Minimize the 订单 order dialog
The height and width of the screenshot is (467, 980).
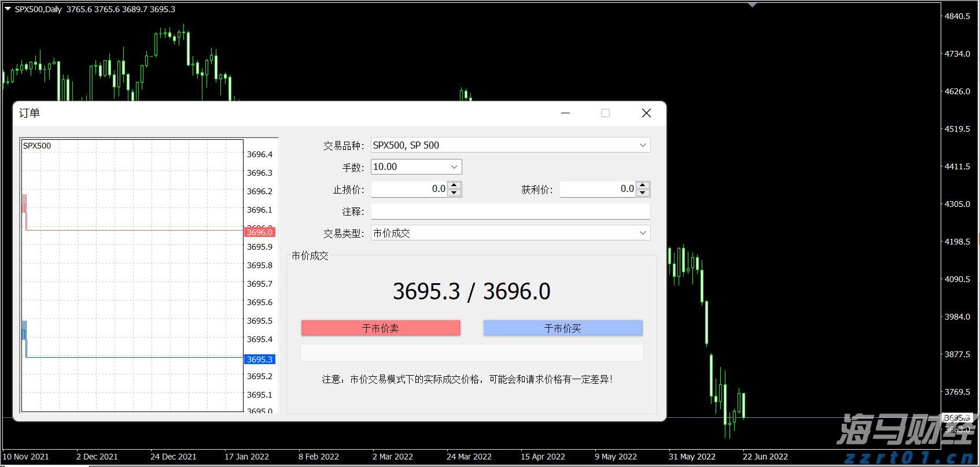point(566,113)
